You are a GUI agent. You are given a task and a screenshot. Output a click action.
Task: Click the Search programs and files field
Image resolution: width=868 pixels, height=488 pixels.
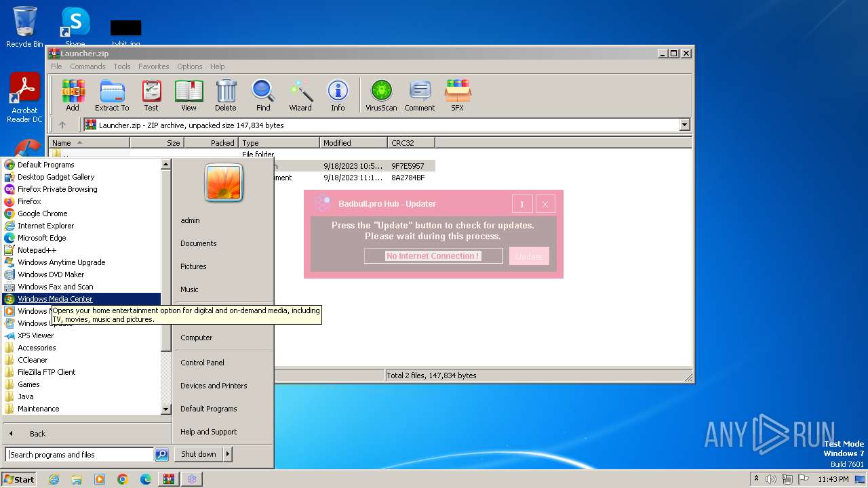click(79, 455)
